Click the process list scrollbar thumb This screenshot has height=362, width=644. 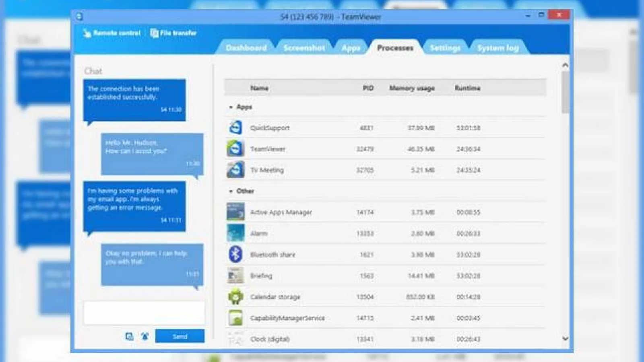[565, 93]
